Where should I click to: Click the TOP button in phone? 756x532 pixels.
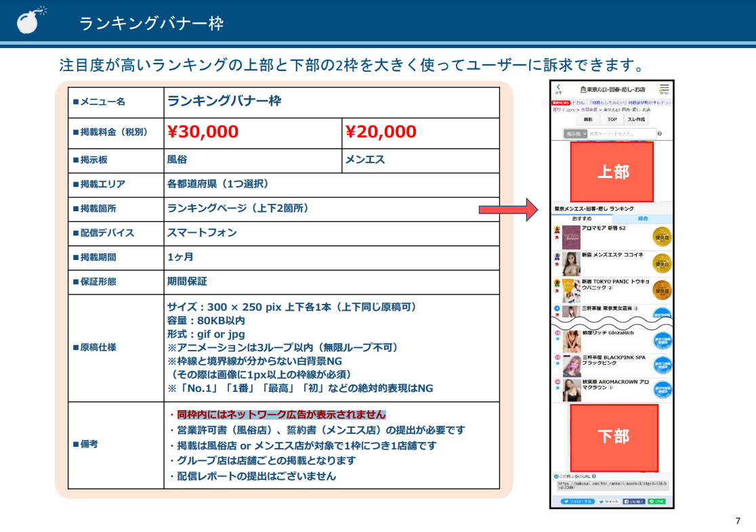(x=612, y=120)
